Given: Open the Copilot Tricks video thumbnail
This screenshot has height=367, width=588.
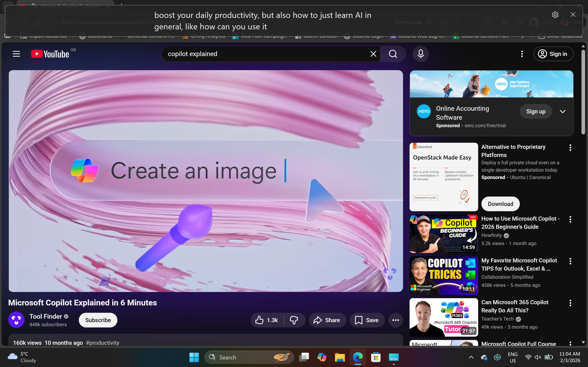Looking at the screenshot, I should [444, 275].
